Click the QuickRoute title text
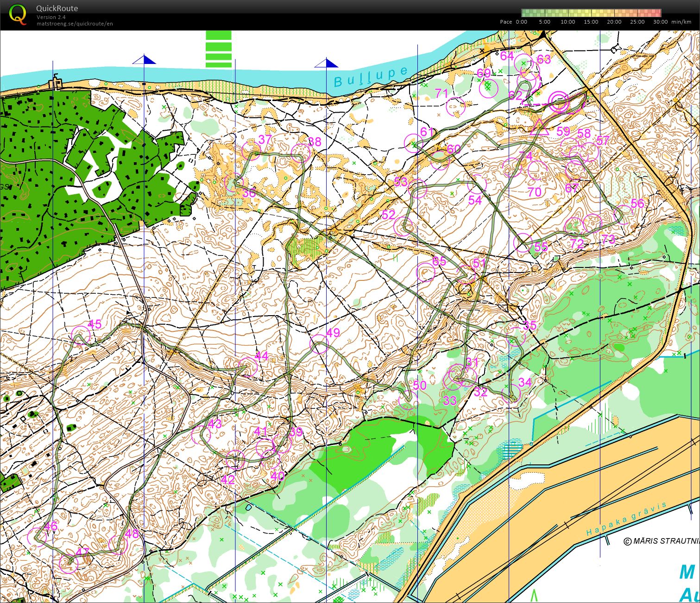 click(57, 8)
